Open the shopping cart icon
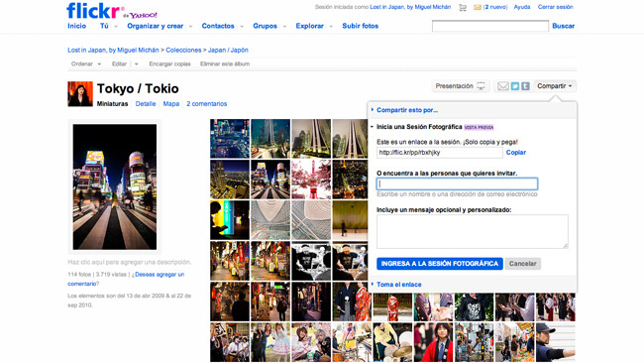 click(463, 7)
